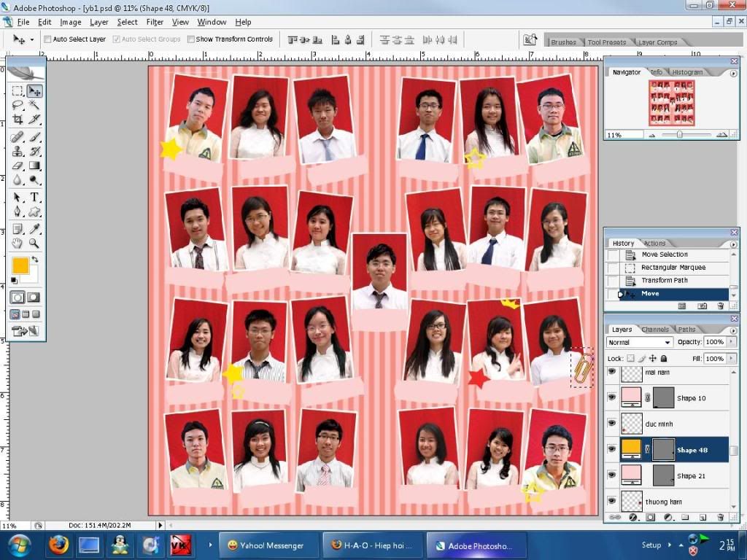Viewport: 747px width, 560px height.
Task: Choose the Zoom tool in toolbox
Action: (x=34, y=244)
